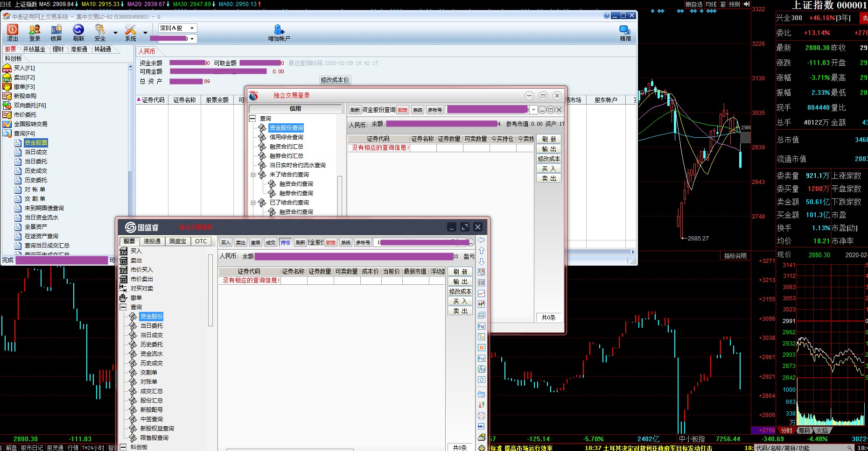868x451 pixels.
Task: Click the candlestick chart icon in 国盛睿 side strip
Action: 482,304
